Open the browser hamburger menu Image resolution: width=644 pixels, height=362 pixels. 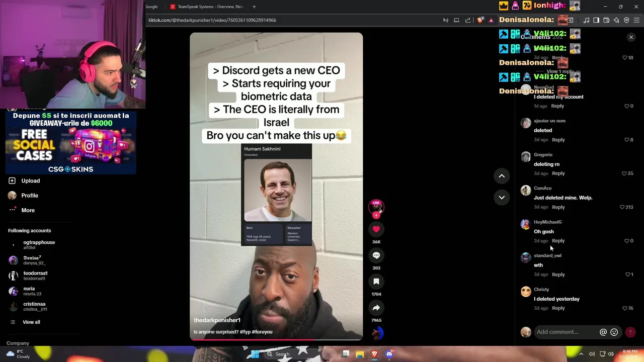[637, 20]
